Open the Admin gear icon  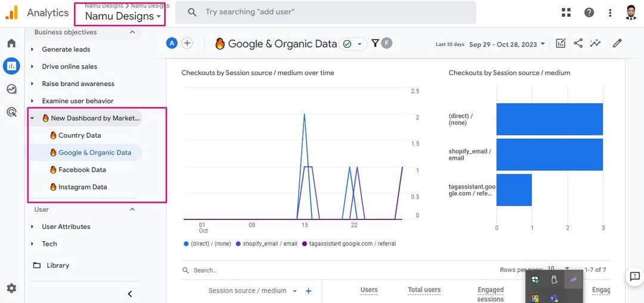pyautogui.click(x=11, y=288)
